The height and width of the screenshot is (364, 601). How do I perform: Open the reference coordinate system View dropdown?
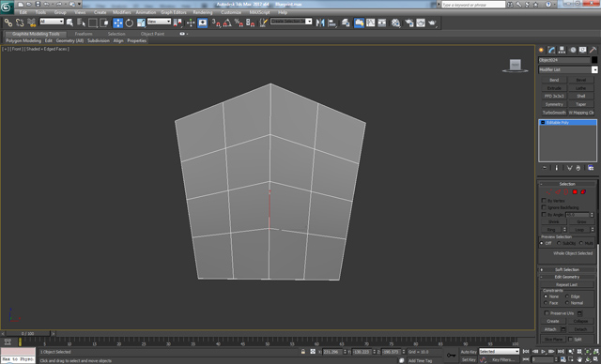pos(159,22)
